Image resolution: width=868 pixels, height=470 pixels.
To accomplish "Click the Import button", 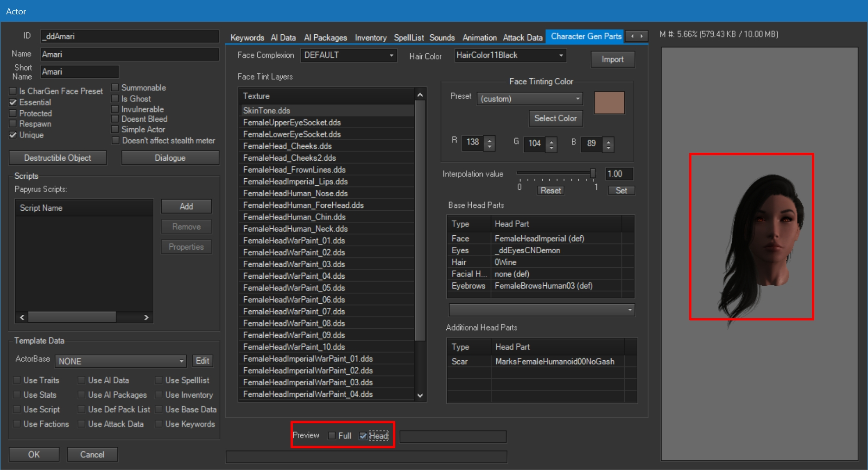I will coord(613,59).
